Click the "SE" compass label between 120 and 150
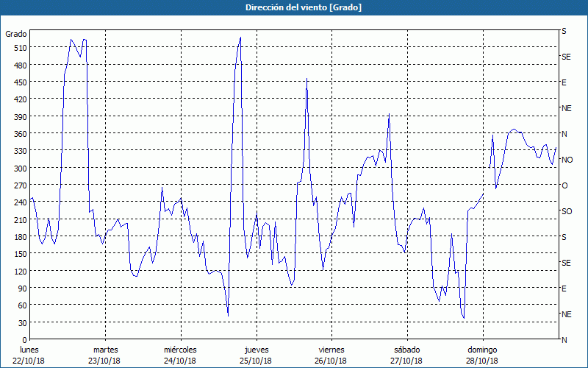 pyautogui.click(x=566, y=263)
